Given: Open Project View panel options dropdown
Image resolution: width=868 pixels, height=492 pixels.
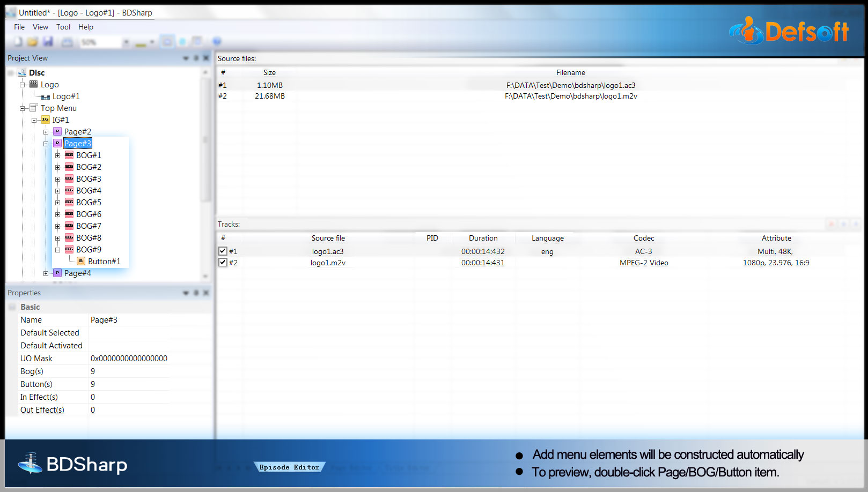Looking at the screenshot, I should (x=186, y=58).
